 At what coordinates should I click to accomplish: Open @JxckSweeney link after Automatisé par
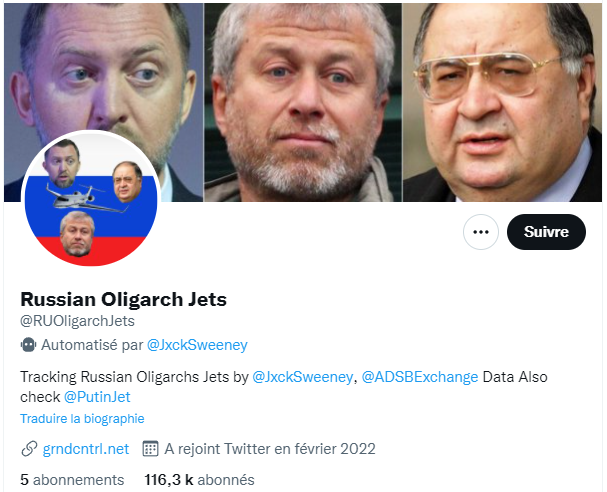click(197, 345)
